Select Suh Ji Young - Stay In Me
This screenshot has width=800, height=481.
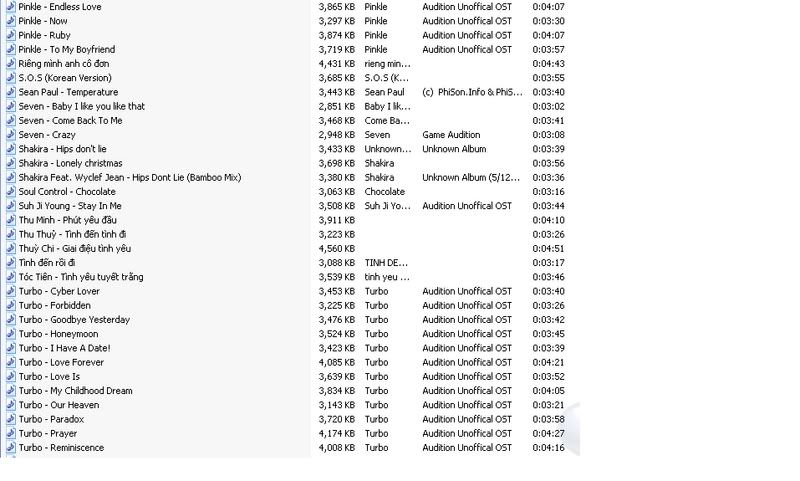(70, 206)
